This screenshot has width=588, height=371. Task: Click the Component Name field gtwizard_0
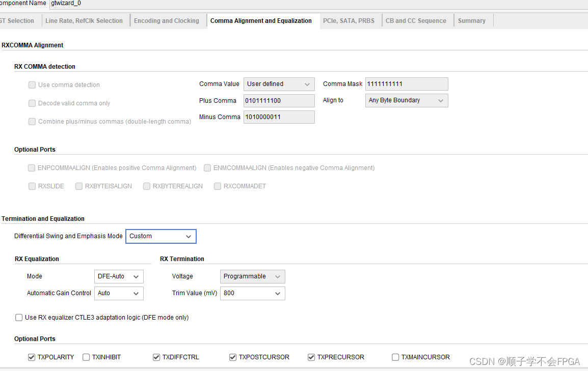pos(319,4)
